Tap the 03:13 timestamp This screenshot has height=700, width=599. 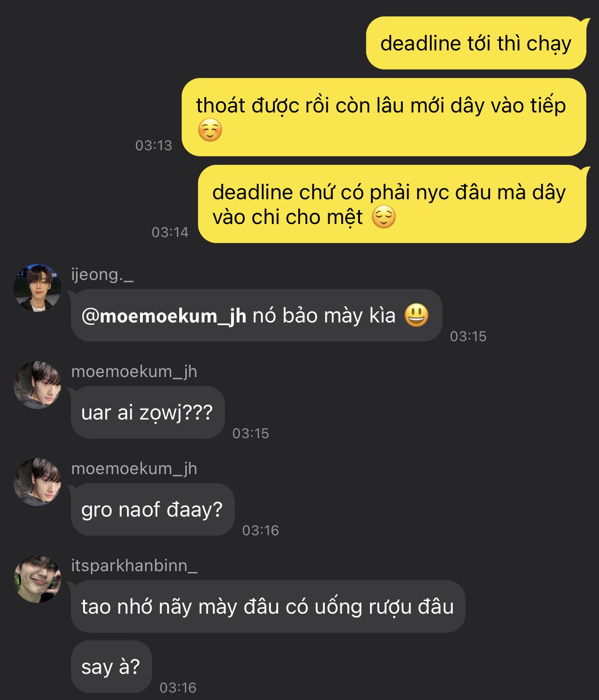[x=154, y=146]
